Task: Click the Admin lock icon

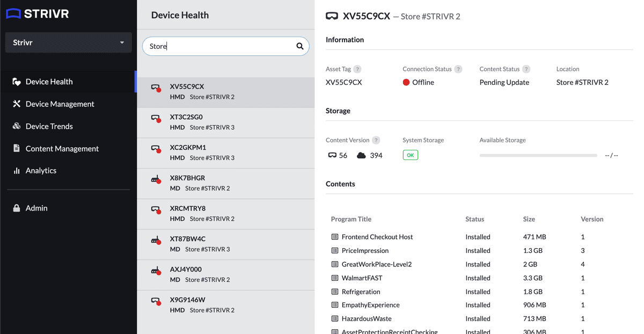Action: 17,208
